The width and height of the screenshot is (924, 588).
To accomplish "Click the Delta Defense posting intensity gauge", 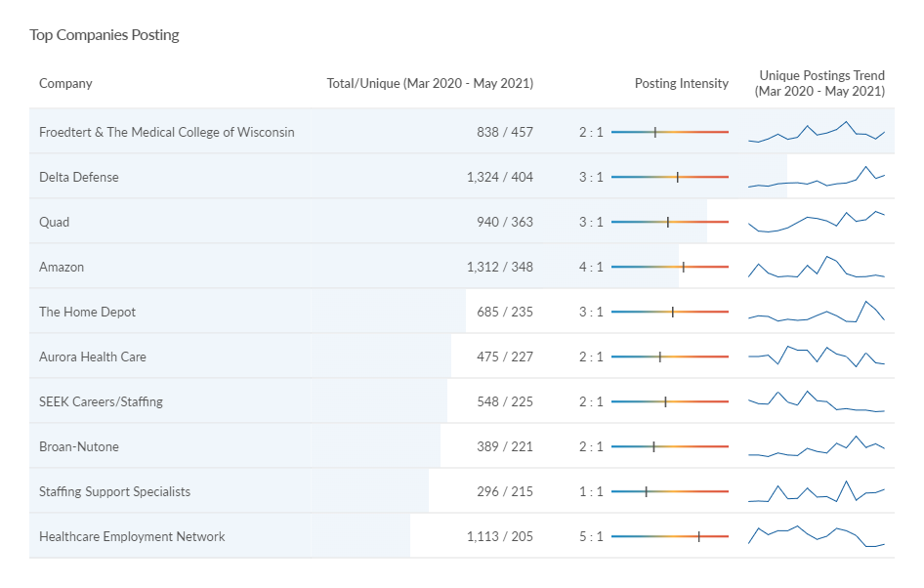I will [x=670, y=177].
